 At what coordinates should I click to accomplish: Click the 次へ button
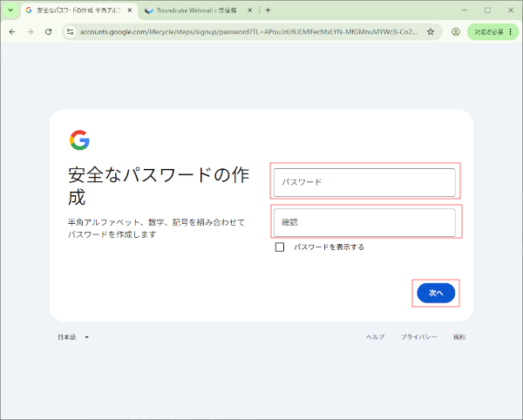(x=436, y=293)
